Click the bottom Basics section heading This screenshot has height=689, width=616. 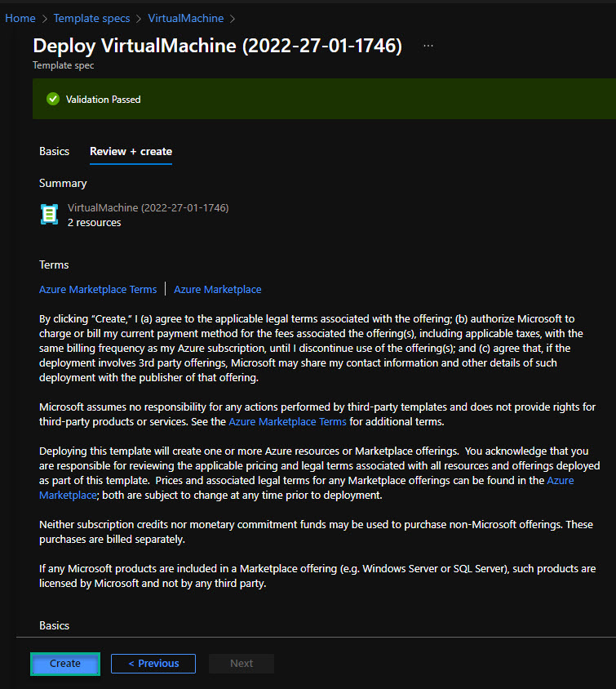coord(54,625)
